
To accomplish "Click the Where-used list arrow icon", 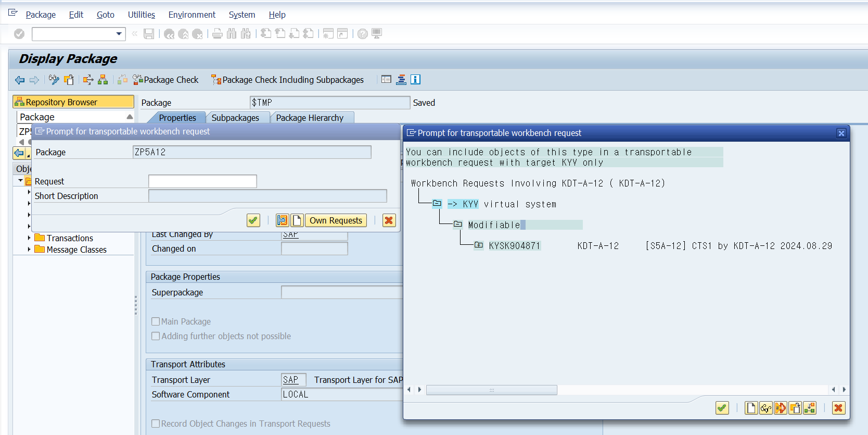I will (88, 80).
